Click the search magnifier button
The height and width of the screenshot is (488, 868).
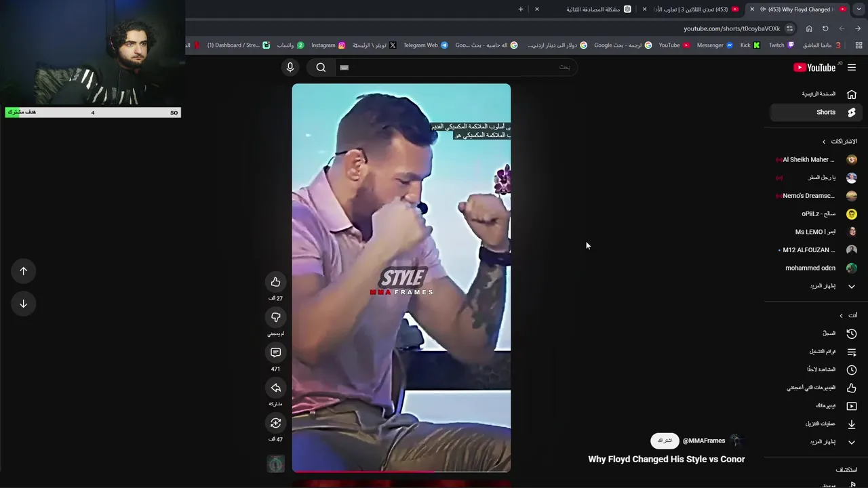(x=321, y=67)
